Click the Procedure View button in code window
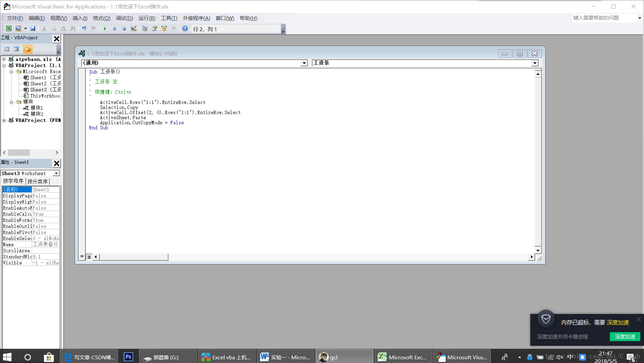 tap(82, 257)
